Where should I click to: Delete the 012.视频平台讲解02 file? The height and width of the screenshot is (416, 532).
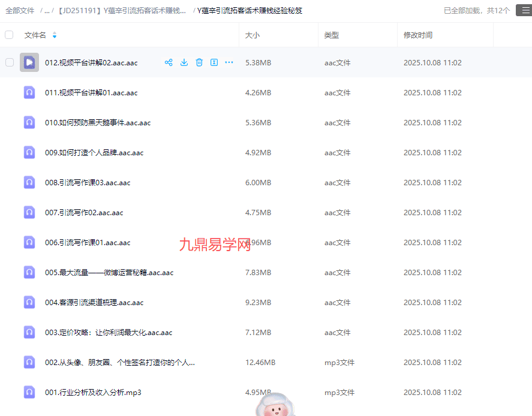(199, 62)
